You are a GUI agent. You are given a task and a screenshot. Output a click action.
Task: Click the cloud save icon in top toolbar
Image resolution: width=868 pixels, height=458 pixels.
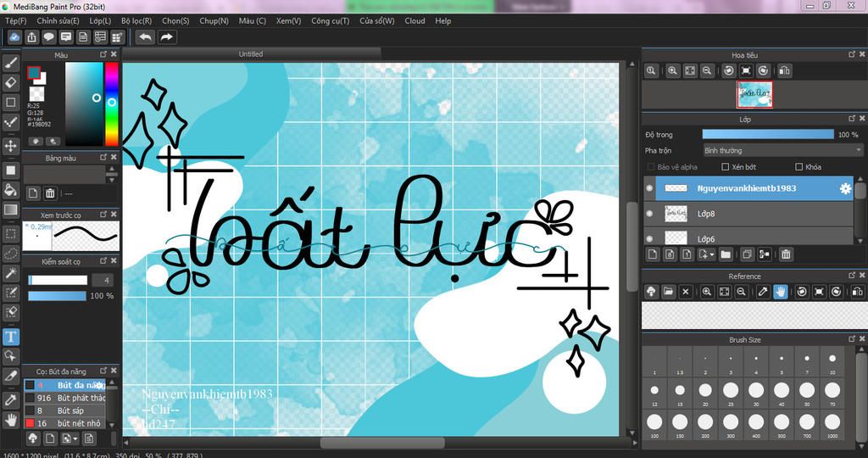(x=14, y=37)
